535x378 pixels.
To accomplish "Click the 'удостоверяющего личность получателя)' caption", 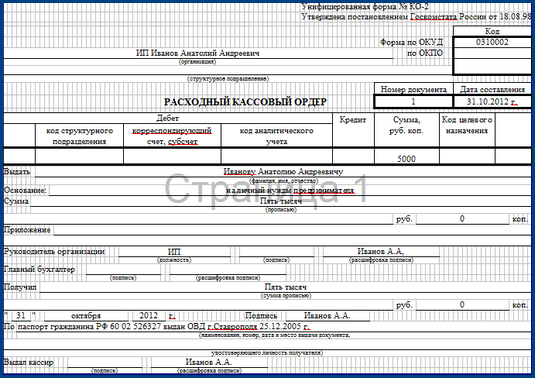I will coord(266,353).
